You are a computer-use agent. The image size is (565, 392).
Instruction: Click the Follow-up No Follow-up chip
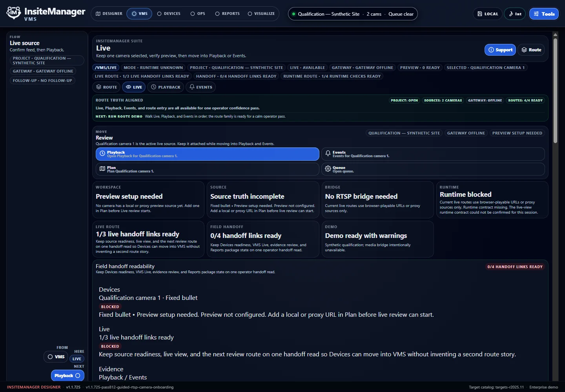42,80
